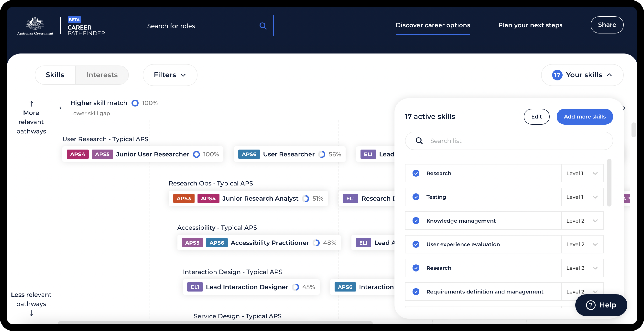Image resolution: width=644 pixels, height=331 pixels.
Task: Open Level dropdown for Knowledge management
Action: [582, 221]
